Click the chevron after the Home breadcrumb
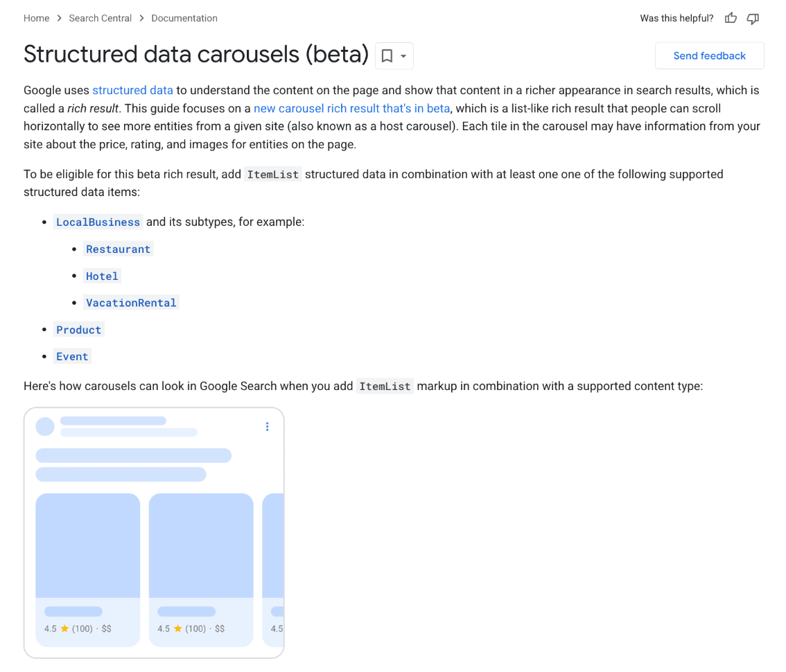This screenshot has width=786, height=672. click(58, 18)
